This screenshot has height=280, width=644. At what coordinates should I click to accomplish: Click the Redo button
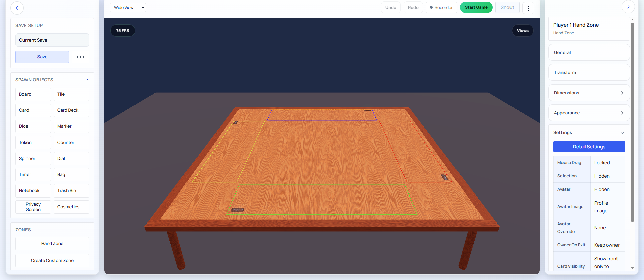coord(413,8)
